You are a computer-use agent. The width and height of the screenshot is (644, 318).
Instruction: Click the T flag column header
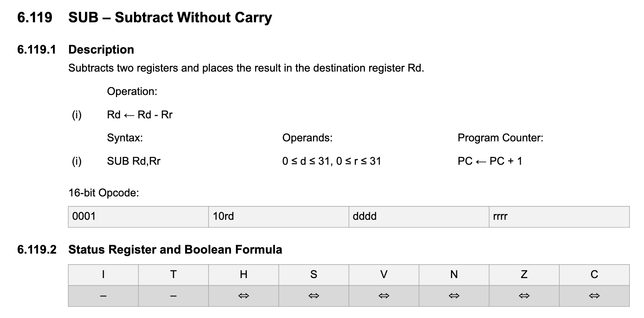point(173,275)
